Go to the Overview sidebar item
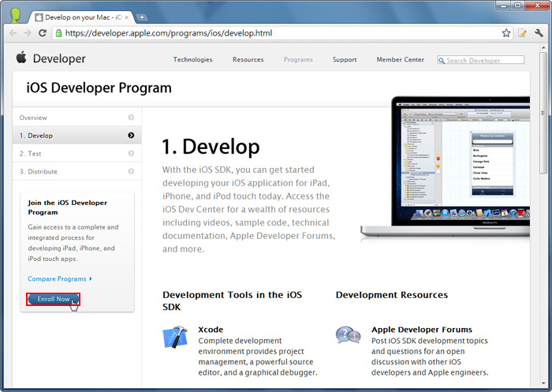Screen dimensions: 552x392 77,118
